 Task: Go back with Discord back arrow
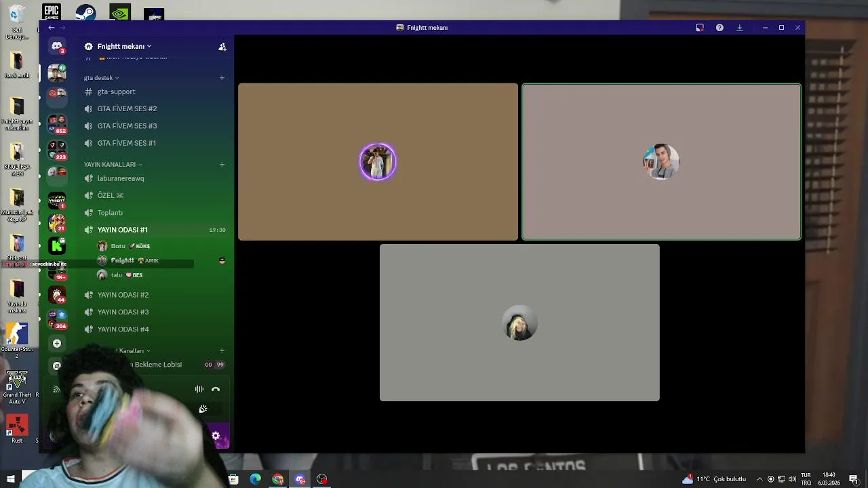51,28
